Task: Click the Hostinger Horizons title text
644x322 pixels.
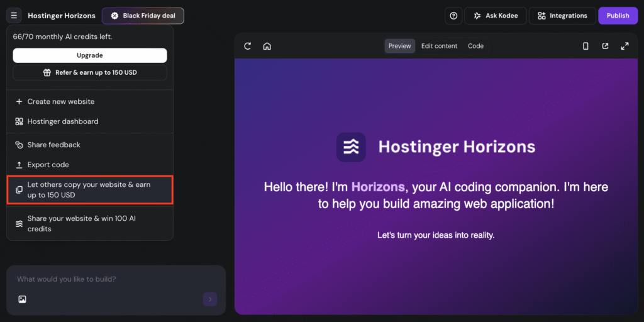Action: pyautogui.click(x=62, y=16)
